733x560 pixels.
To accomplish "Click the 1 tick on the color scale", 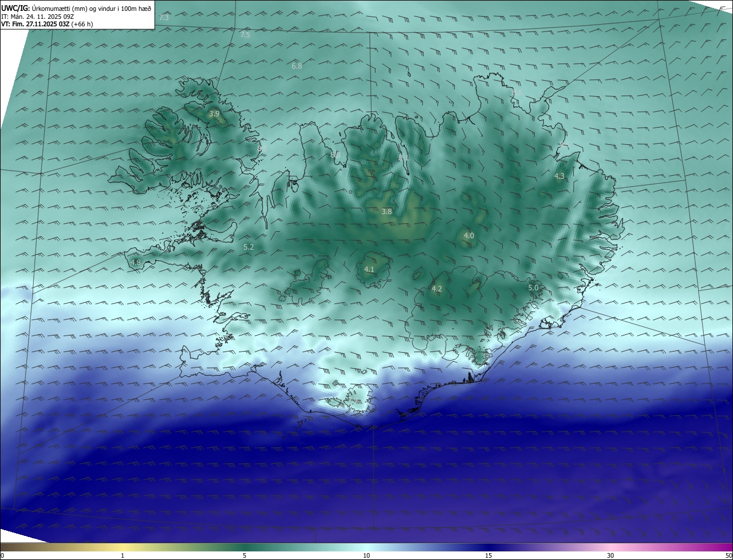I will pos(123,555).
